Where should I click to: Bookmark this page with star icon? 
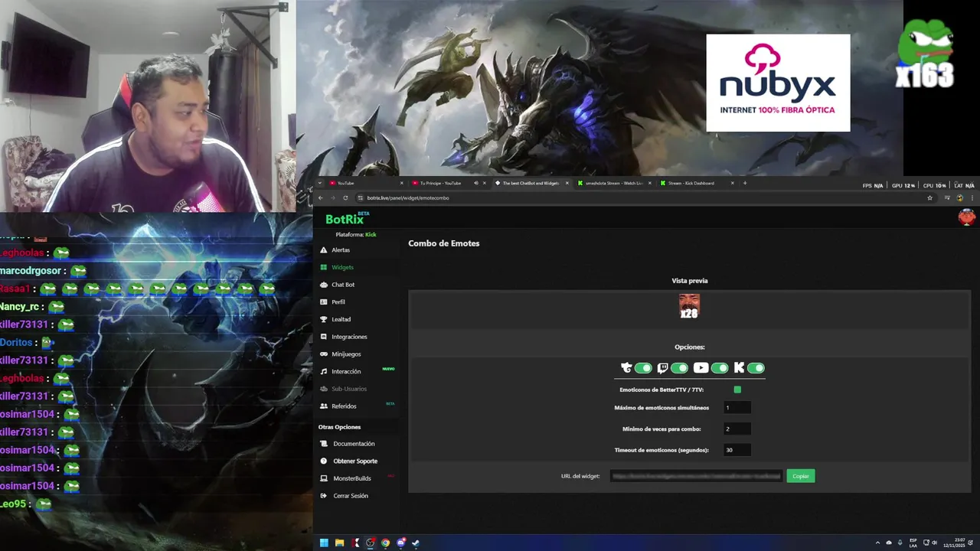tap(929, 197)
